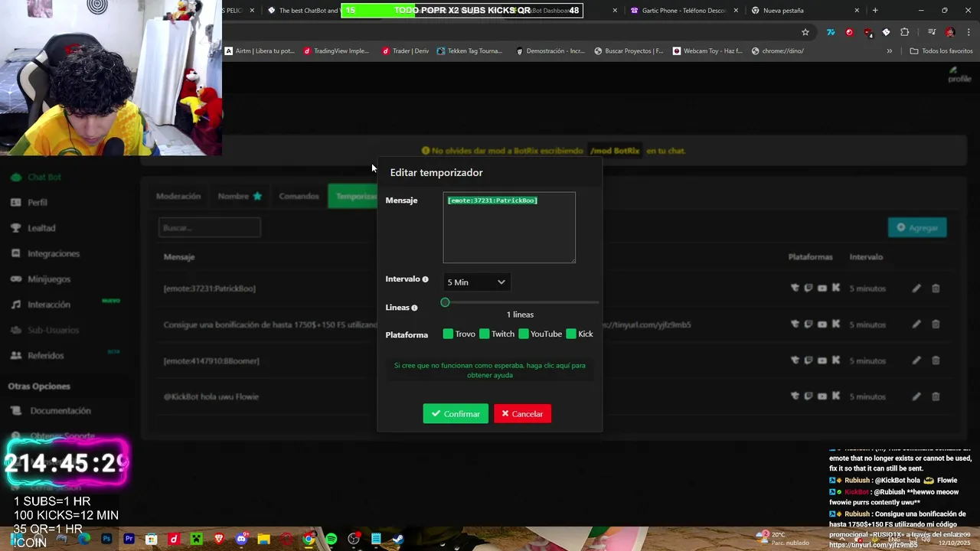This screenshot has height=551, width=980.
Task: Edit the [emote:37231:PatrickBoo] timer with pencil icon
Action: click(916, 289)
